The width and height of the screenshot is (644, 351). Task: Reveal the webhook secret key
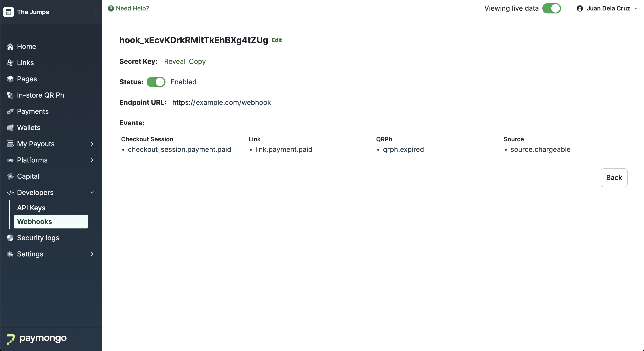click(x=175, y=61)
